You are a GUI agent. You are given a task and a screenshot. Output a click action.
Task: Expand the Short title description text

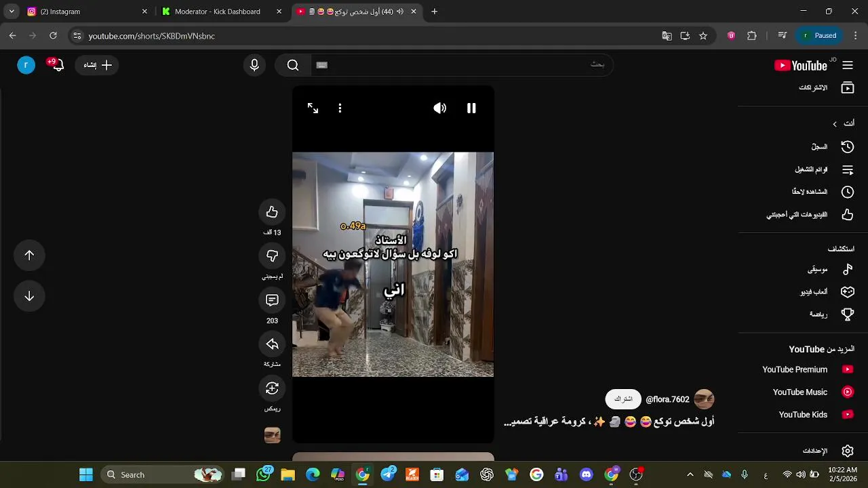(x=609, y=422)
